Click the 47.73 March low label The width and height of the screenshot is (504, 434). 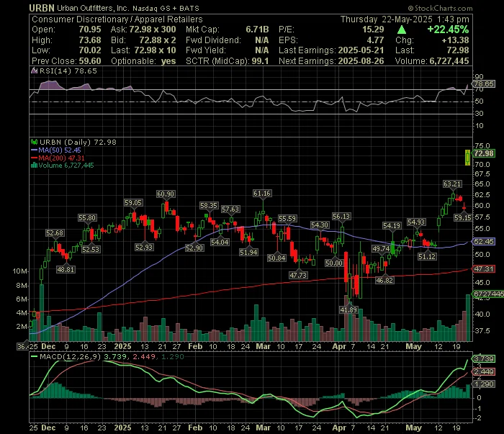[298, 275]
